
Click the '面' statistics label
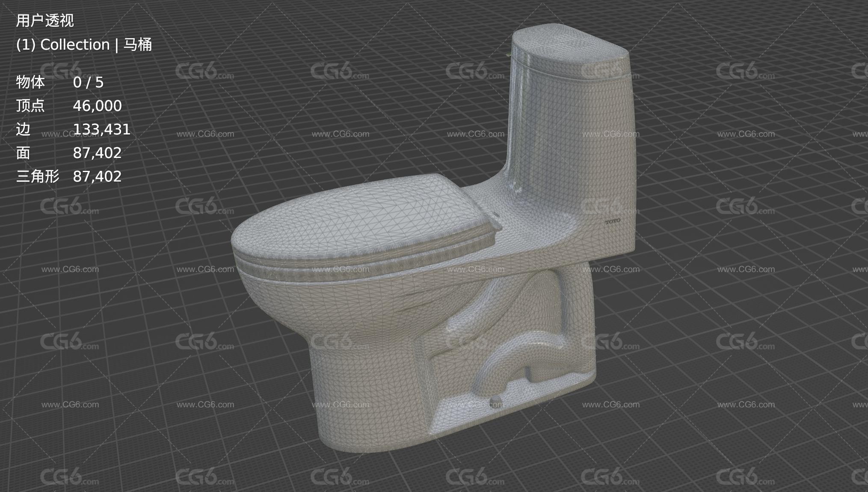tap(23, 153)
